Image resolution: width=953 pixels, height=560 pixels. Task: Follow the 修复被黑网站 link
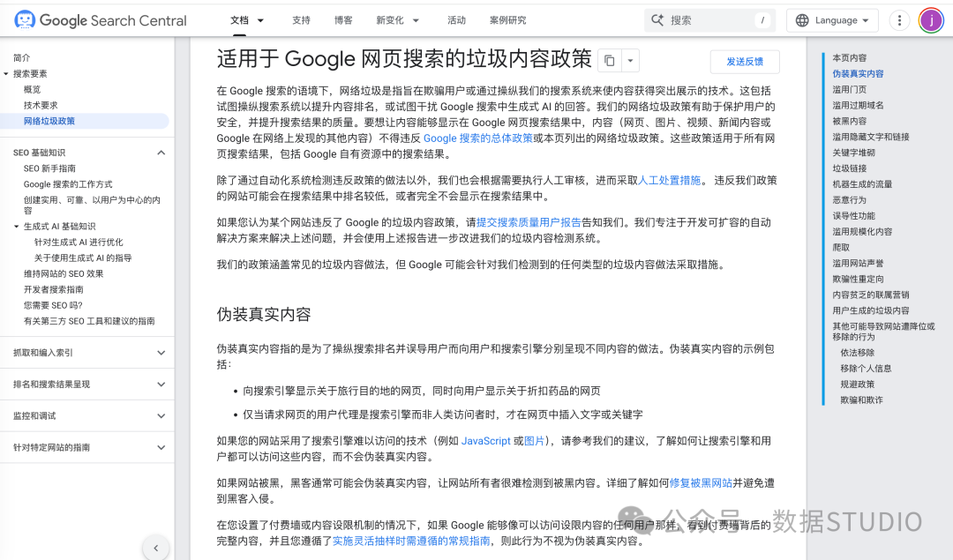(x=701, y=483)
